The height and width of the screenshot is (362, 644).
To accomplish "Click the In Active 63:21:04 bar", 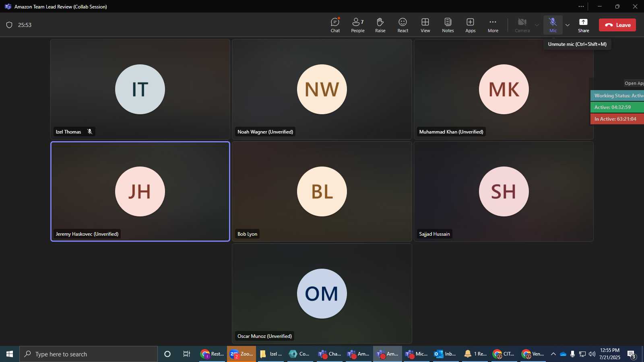I will click(617, 119).
